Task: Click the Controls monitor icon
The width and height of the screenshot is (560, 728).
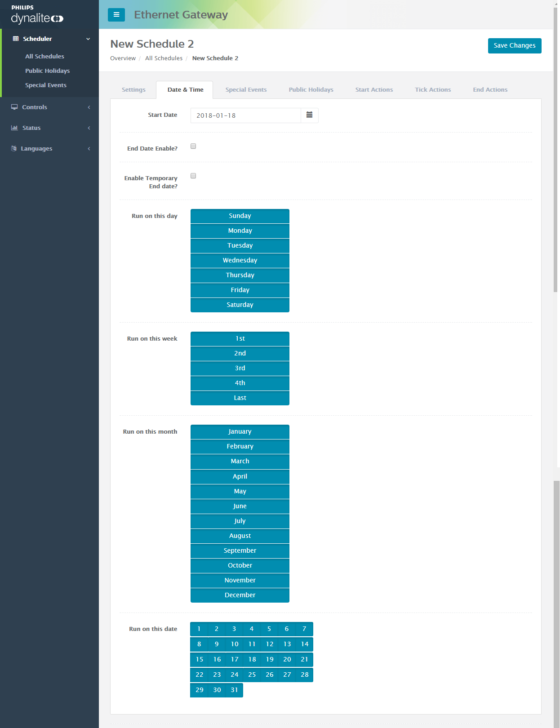Action: pyautogui.click(x=14, y=107)
